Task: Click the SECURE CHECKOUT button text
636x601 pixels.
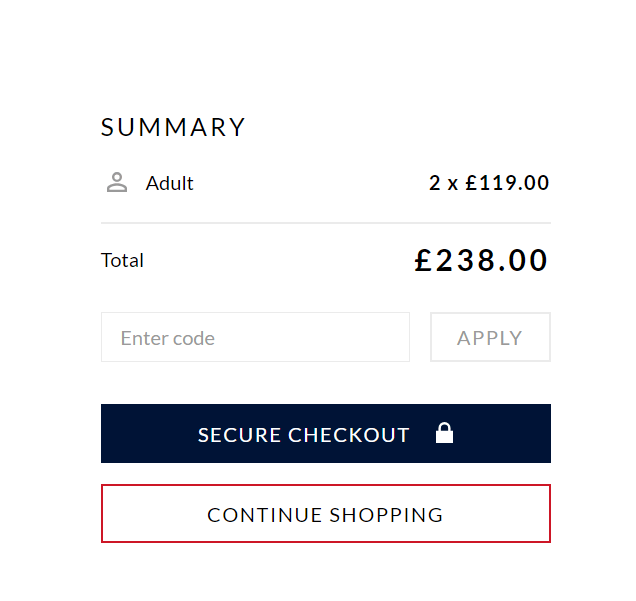Action: (x=303, y=435)
